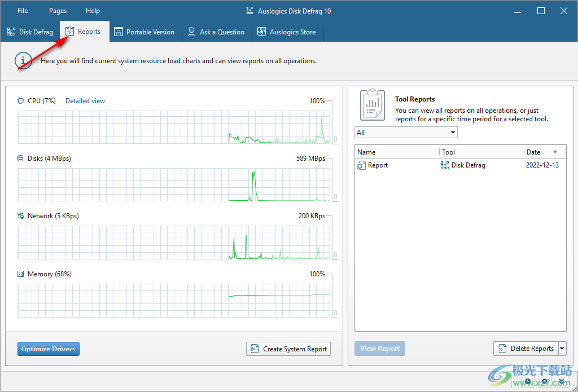Expand the Delete Reports dropdown arrow

click(x=562, y=349)
